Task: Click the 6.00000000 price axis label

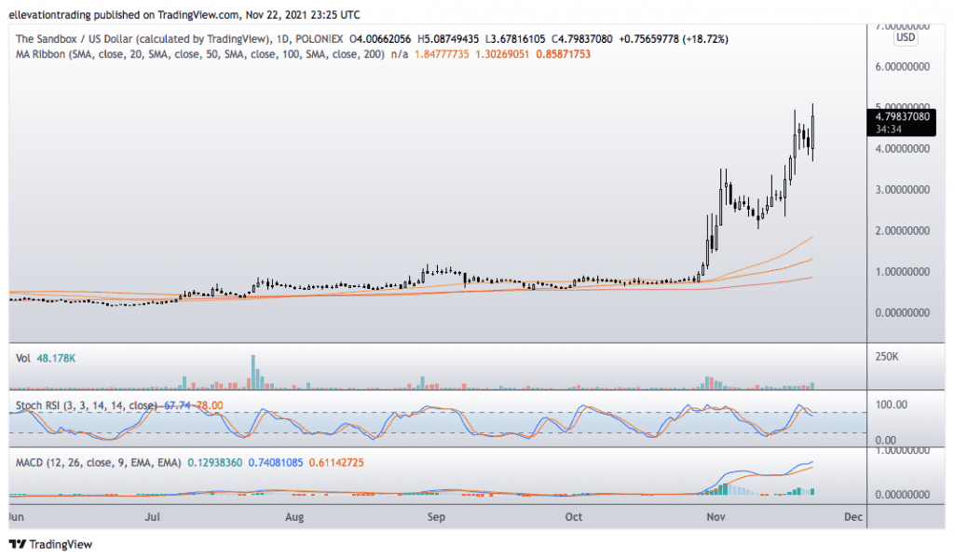Action: (x=902, y=66)
